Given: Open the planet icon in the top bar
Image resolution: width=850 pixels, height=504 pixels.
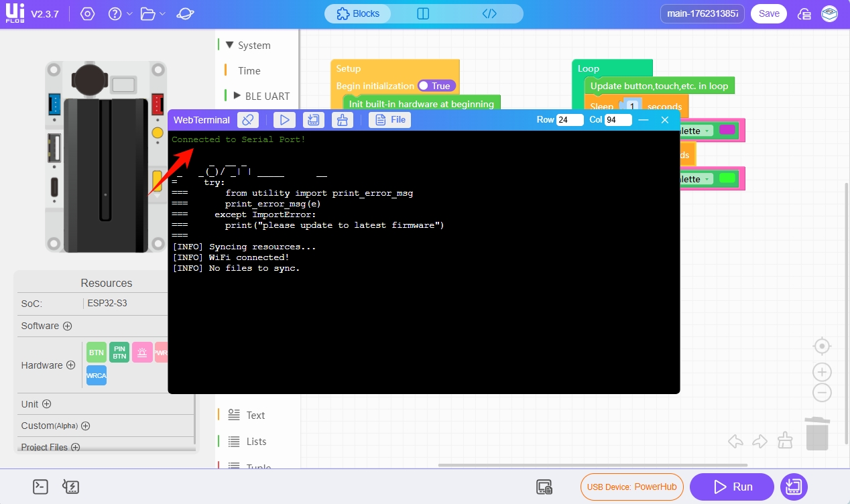Looking at the screenshot, I should [x=186, y=14].
